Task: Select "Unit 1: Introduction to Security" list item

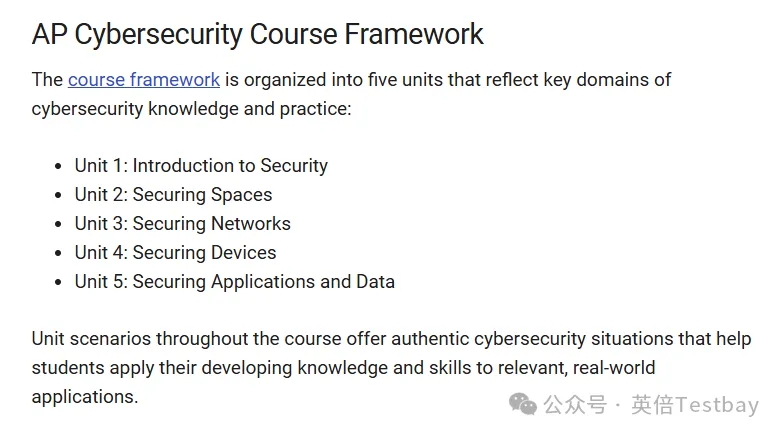Action: pos(201,166)
